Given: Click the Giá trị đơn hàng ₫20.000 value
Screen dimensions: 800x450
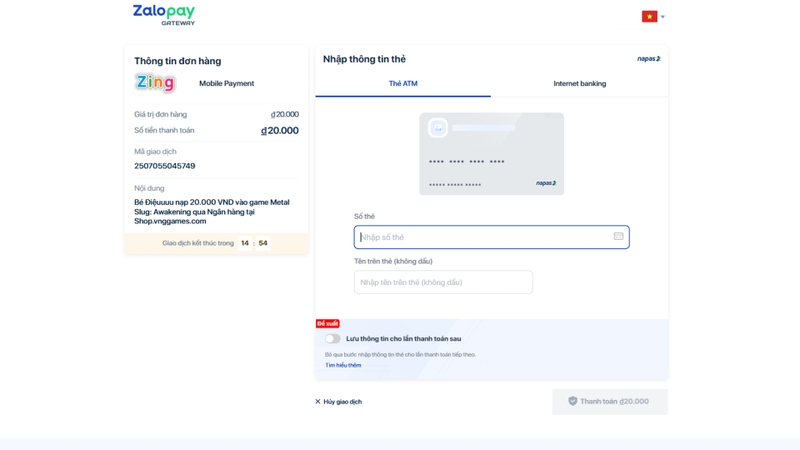Looking at the screenshot, I should coord(285,114).
